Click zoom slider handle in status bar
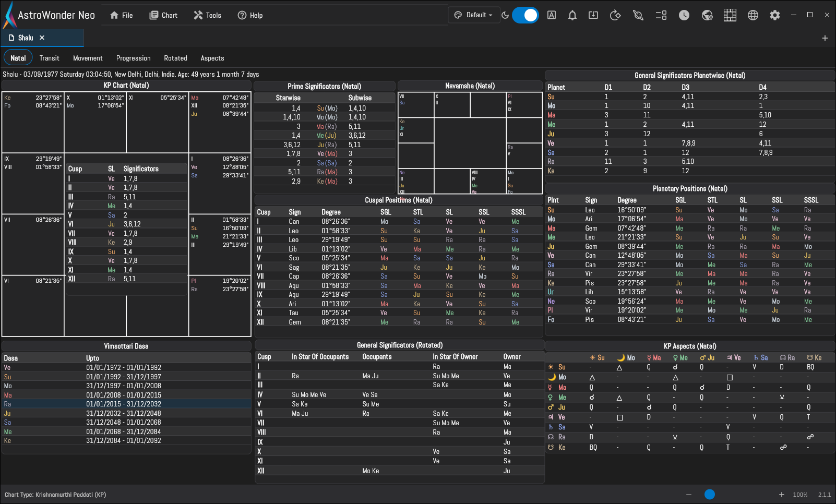Viewport: 836px width, 504px height. click(x=710, y=494)
